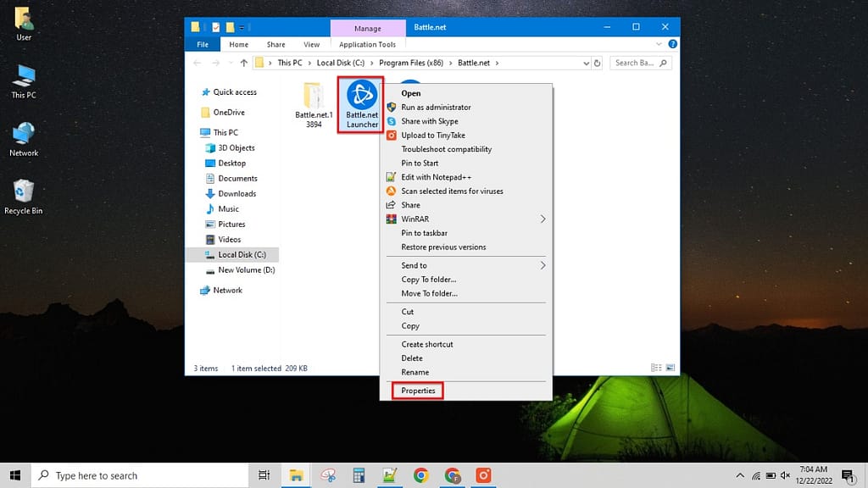The image size is (868, 488).
Task: Open the Action Center notifications icon
Action: click(848, 475)
